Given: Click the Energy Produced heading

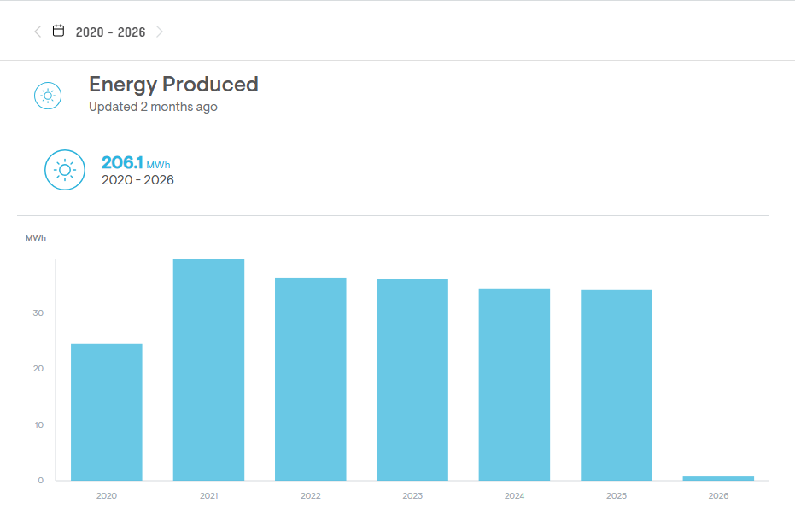Looking at the screenshot, I should coord(173,84).
